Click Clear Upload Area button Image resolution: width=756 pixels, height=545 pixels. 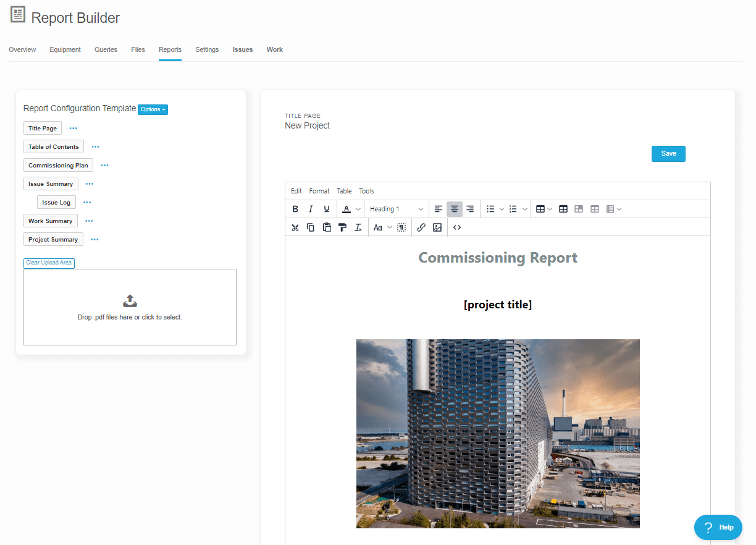(x=49, y=263)
